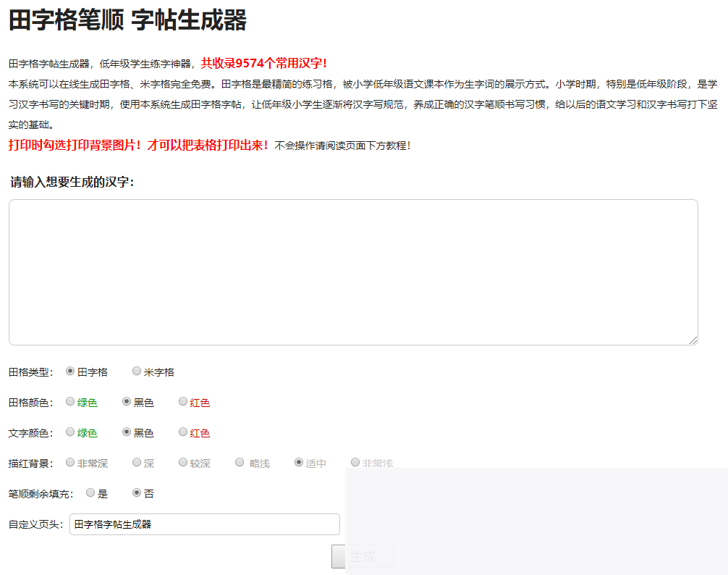Enable 笔顺剩余填充 by selecting 是
The image size is (728, 575).
click(90, 492)
